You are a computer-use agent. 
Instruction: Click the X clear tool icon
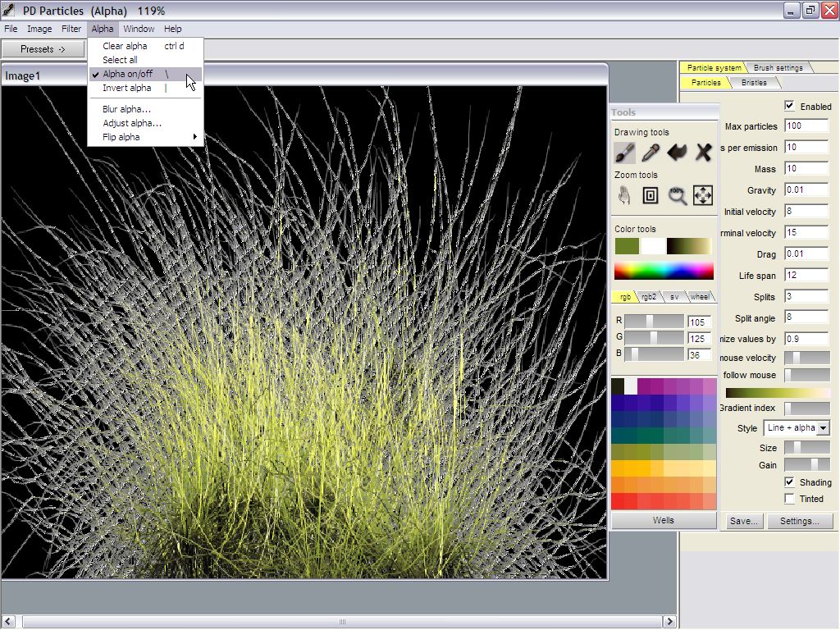[703, 153]
